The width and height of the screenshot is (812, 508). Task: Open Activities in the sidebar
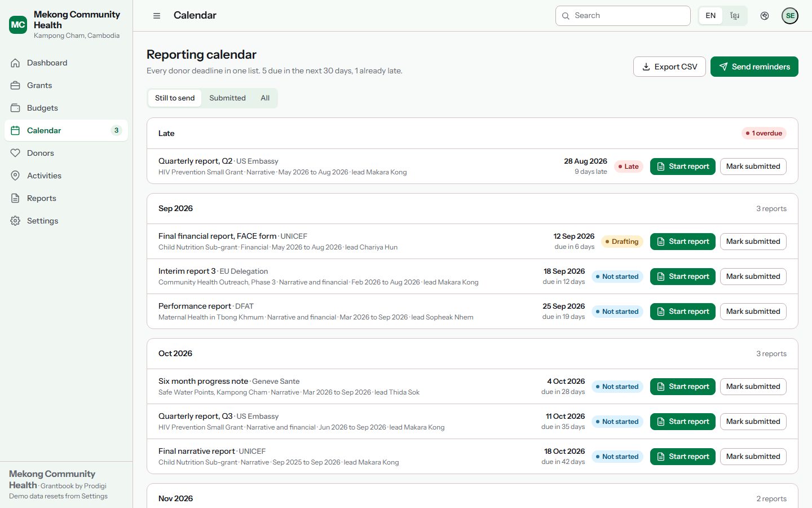[x=66, y=176]
